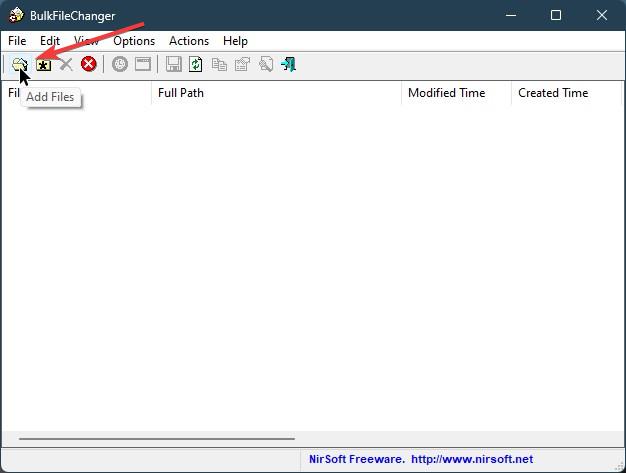Open the View menu
The width and height of the screenshot is (626, 473).
click(87, 41)
